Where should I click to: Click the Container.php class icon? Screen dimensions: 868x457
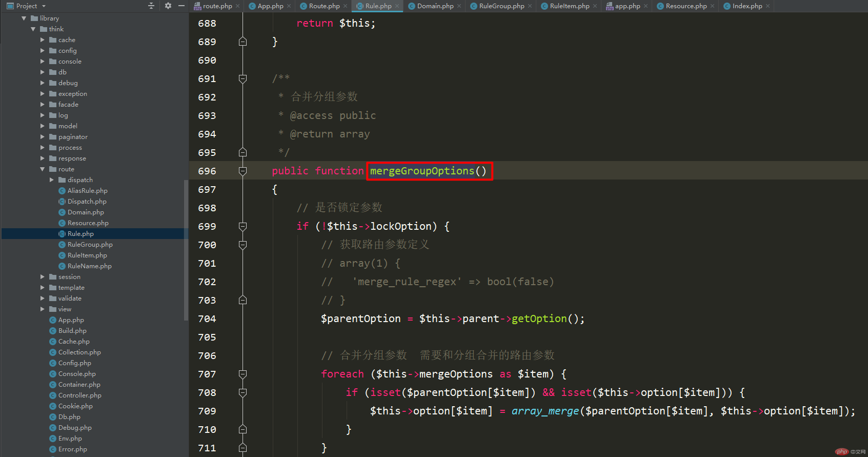(x=53, y=385)
